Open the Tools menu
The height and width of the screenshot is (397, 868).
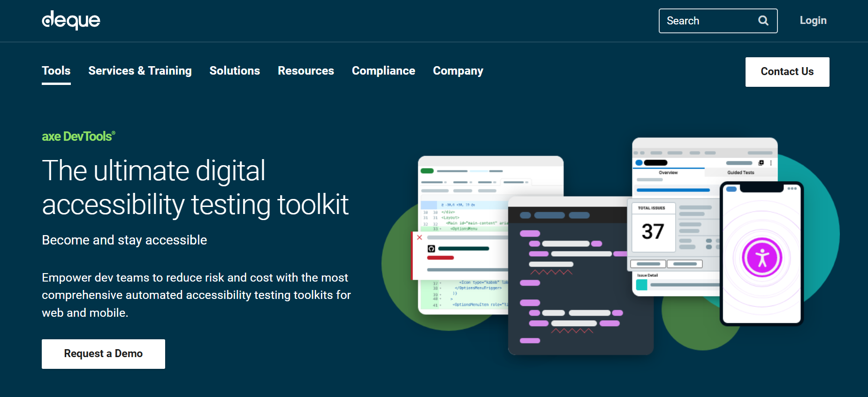(56, 71)
